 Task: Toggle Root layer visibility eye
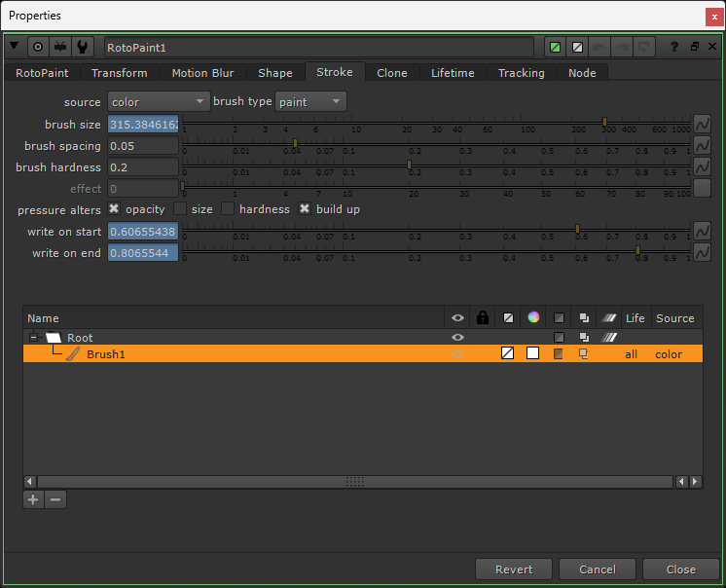pos(457,338)
